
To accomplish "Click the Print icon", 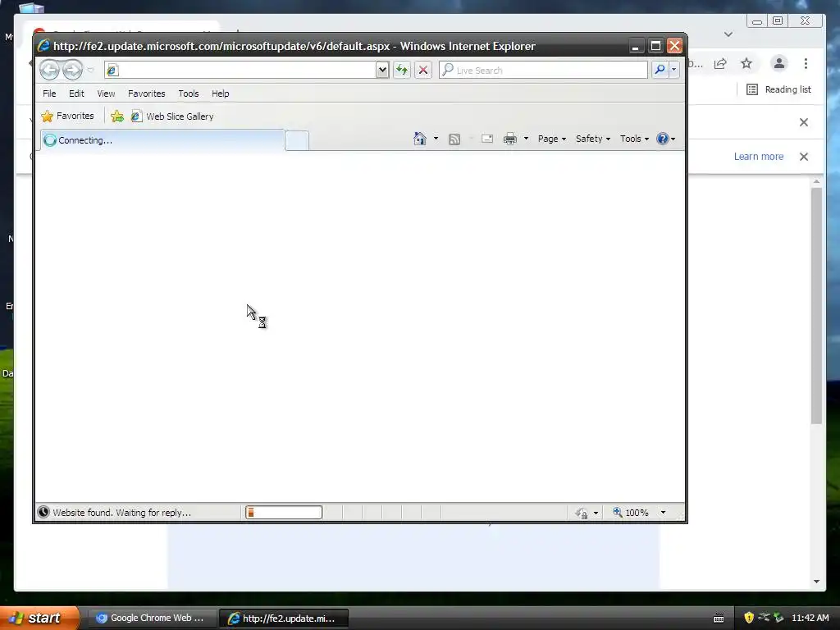I will pos(510,139).
